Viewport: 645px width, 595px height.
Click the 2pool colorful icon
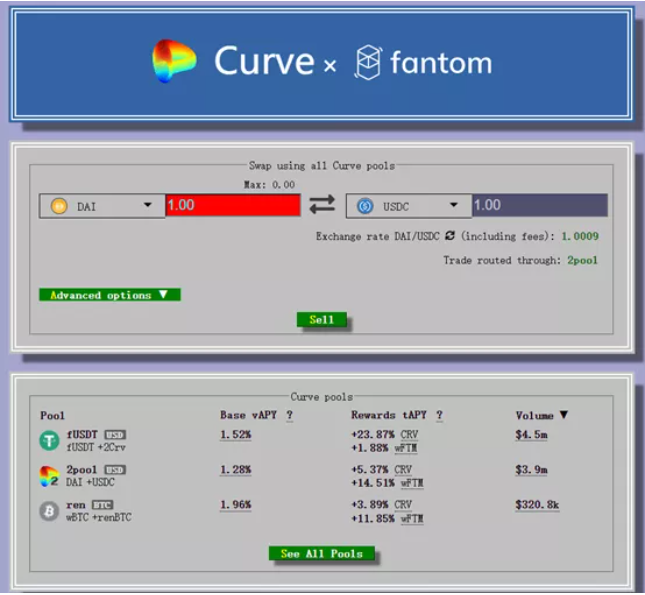click(49, 476)
